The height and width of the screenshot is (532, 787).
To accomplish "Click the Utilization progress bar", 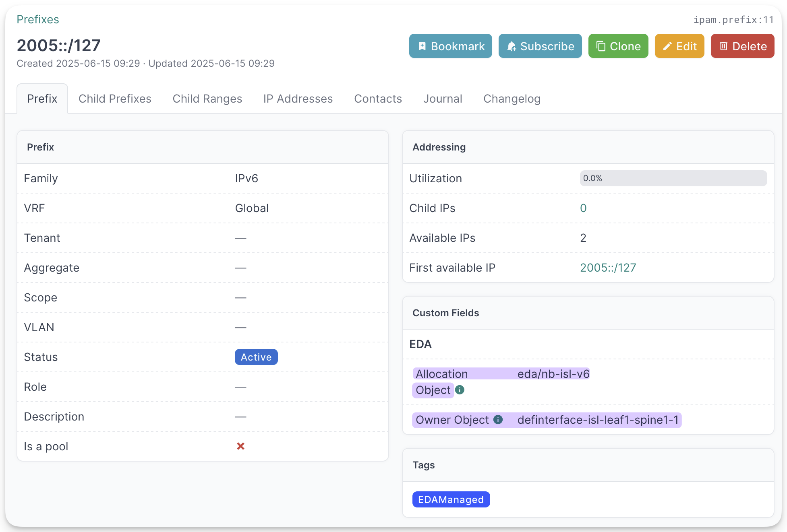I will [673, 178].
